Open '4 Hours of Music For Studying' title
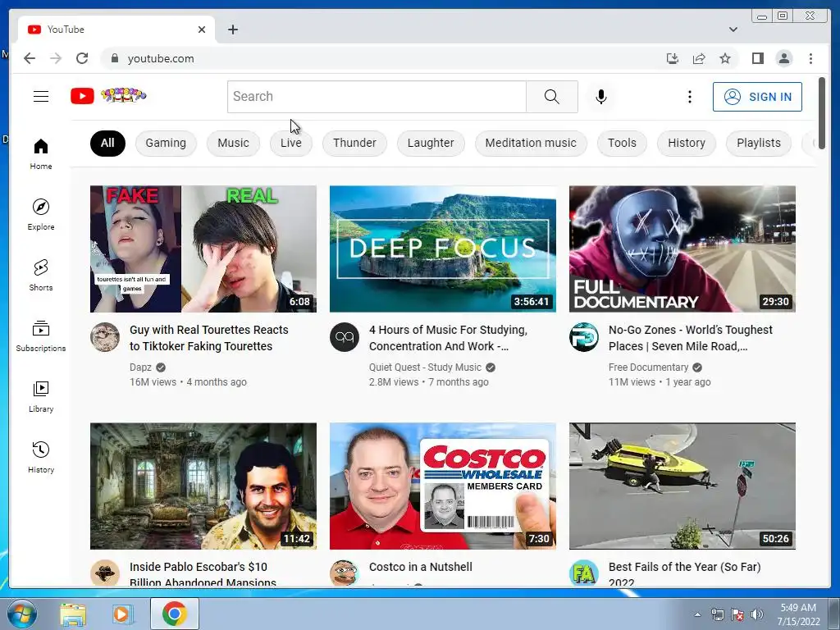Image resolution: width=840 pixels, height=630 pixels. [x=448, y=337]
